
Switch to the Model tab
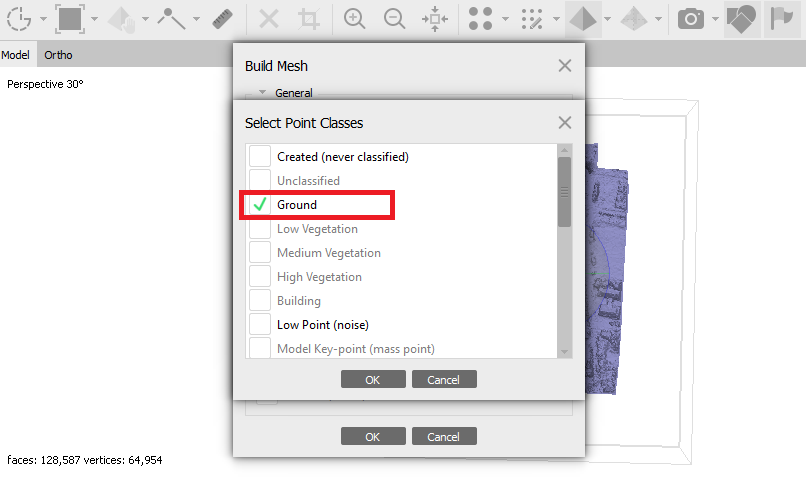pos(15,55)
